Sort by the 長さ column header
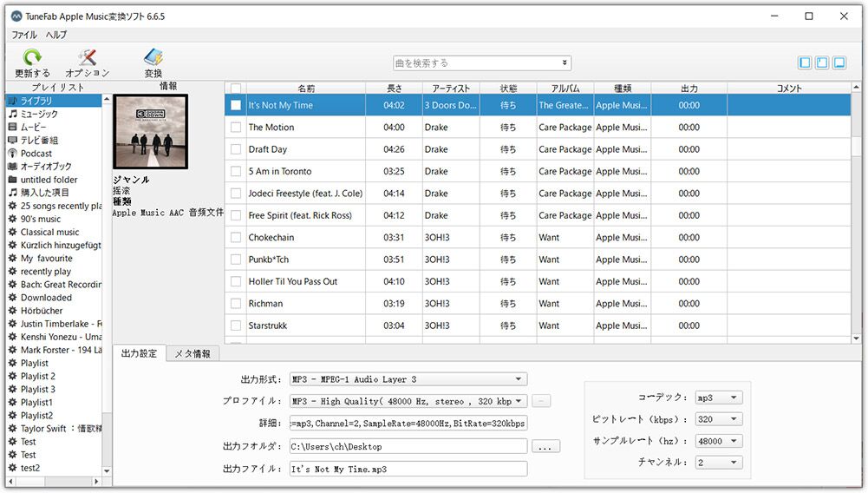This screenshot has height=493, width=868. point(395,88)
